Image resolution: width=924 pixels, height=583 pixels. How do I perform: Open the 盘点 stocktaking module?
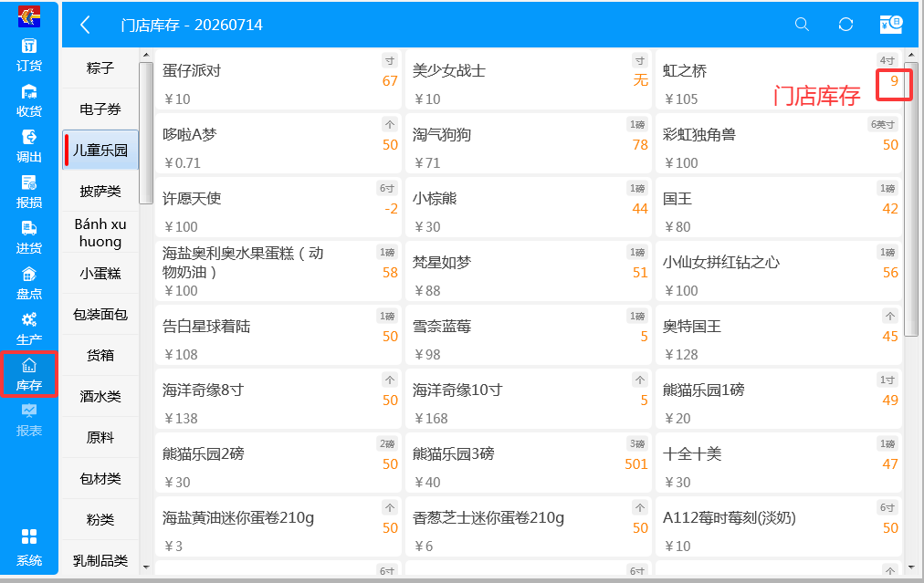point(29,283)
